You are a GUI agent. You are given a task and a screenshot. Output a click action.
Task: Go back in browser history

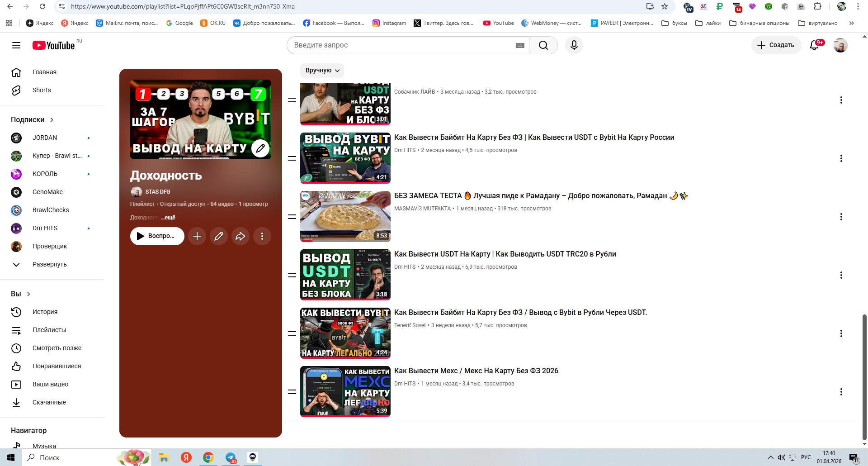pos(10,6)
